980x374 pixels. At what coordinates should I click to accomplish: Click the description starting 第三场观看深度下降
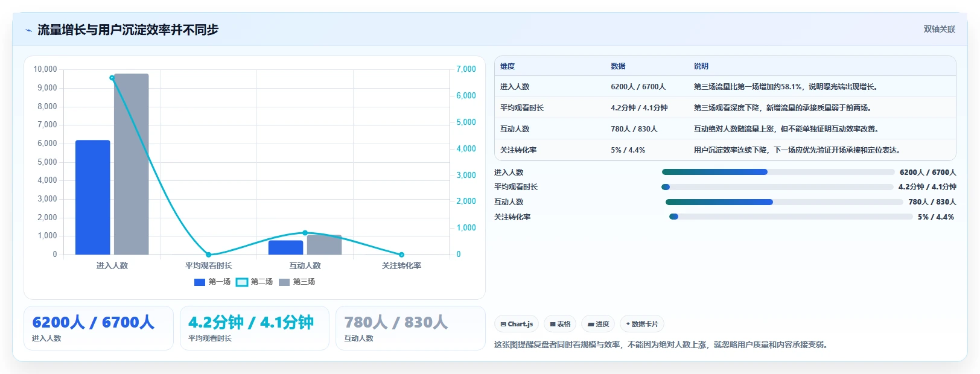coord(784,108)
